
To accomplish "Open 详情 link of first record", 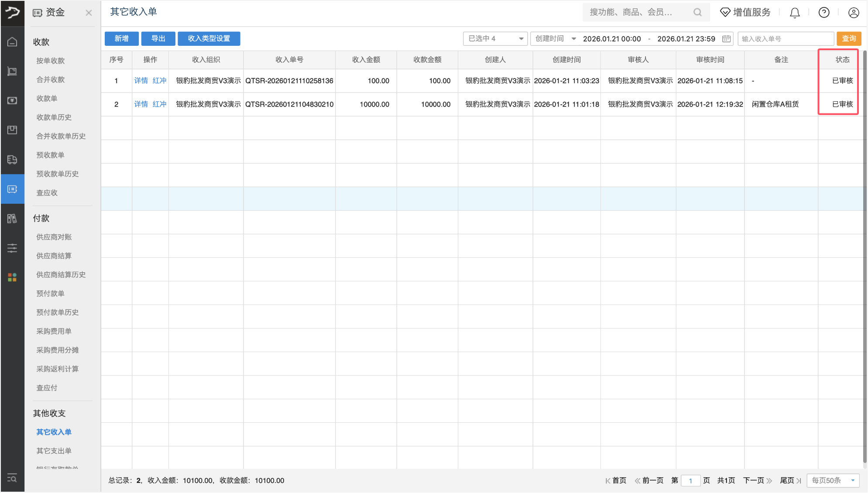I will tap(141, 80).
